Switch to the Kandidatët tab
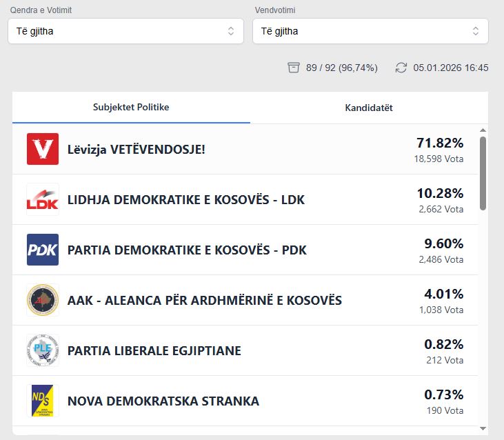 point(369,108)
